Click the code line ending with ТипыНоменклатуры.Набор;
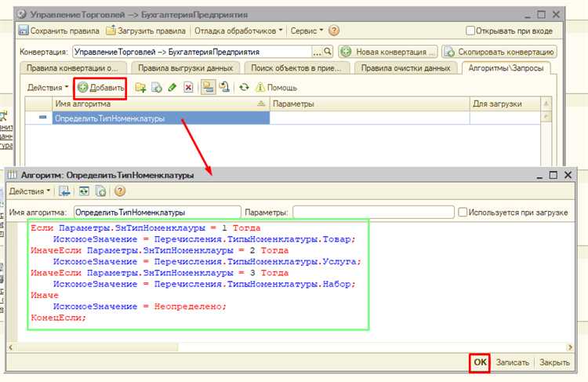 pyautogui.click(x=204, y=285)
